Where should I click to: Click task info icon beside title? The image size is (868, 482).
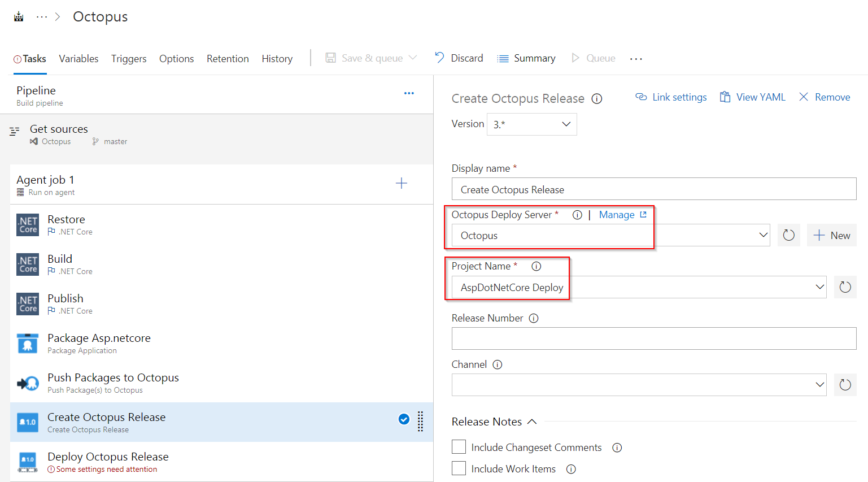pos(597,99)
